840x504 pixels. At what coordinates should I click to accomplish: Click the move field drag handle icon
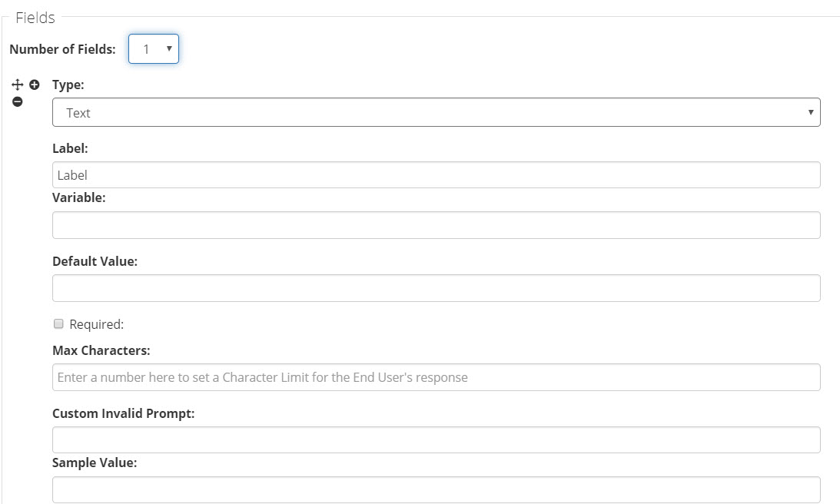18,85
